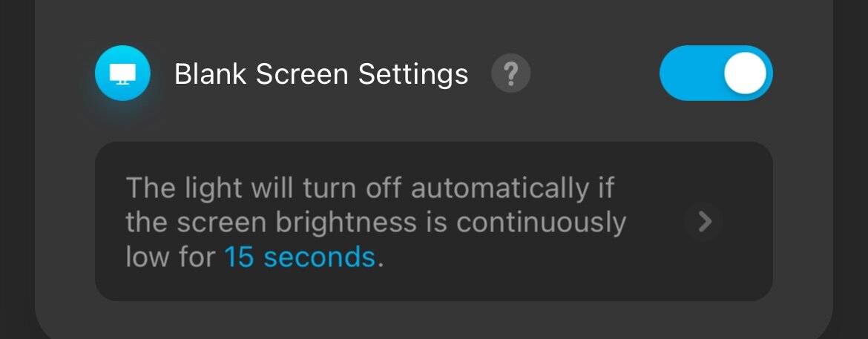Tap the screen icon beside Blank Screen Settings

tap(122, 73)
